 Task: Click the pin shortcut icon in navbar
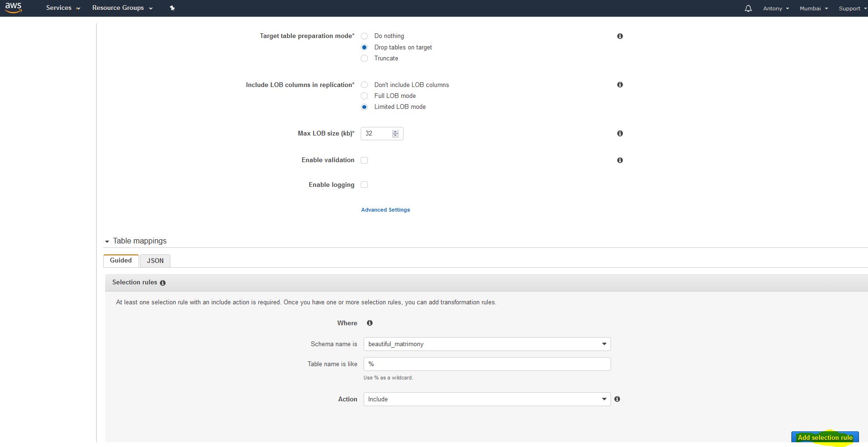tap(172, 8)
